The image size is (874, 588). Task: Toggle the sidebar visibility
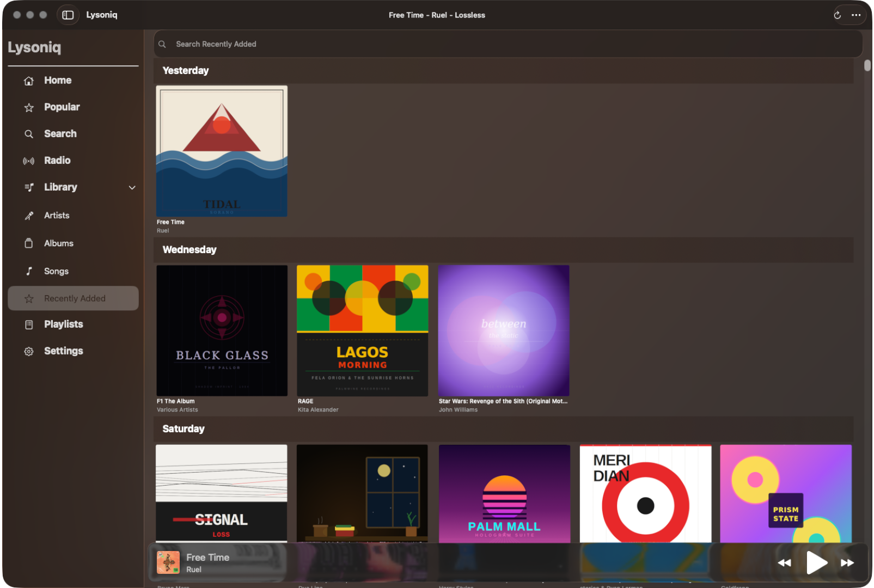point(68,15)
